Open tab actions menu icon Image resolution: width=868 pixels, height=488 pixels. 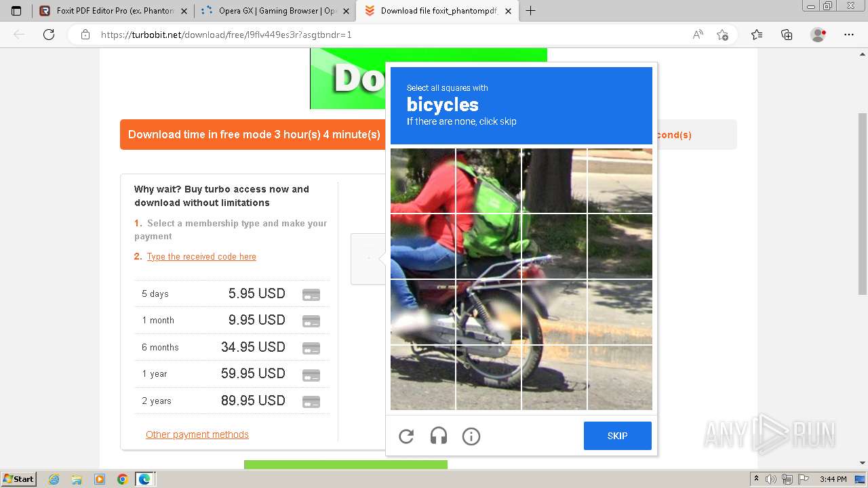pyautogui.click(x=16, y=11)
